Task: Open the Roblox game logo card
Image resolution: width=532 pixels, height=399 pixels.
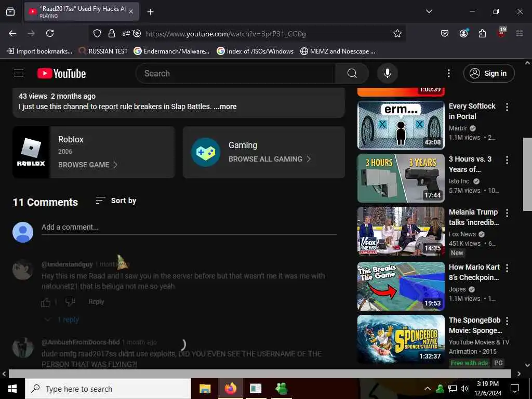Action: click(x=31, y=152)
